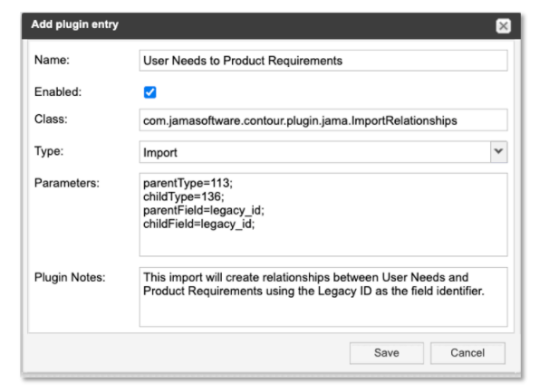Click the parentType=113 line in Parameters
The image size is (549, 392).
(x=188, y=183)
